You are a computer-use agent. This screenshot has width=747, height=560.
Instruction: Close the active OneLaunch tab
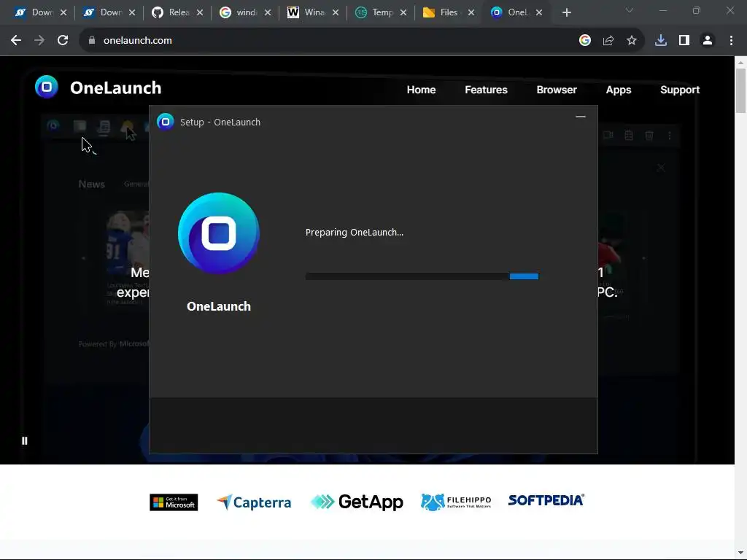[x=539, y=13]
